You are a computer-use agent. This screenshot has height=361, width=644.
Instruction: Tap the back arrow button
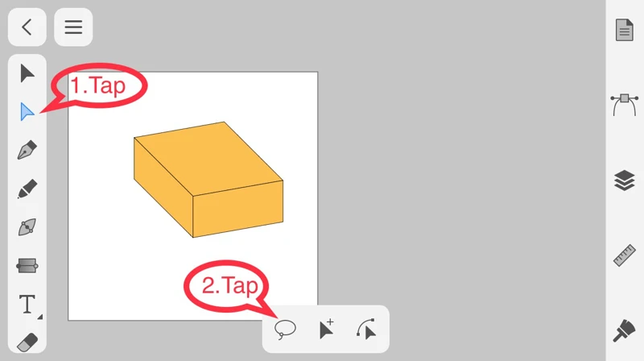point(27,27)
